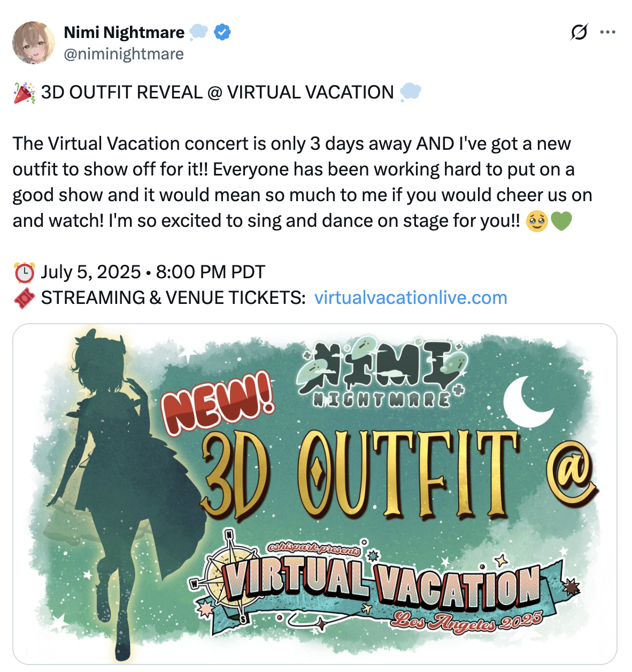Click the cloud emoji after VIRTUAL VACATION
The image size is (632, 672).
tap(410, 92)
